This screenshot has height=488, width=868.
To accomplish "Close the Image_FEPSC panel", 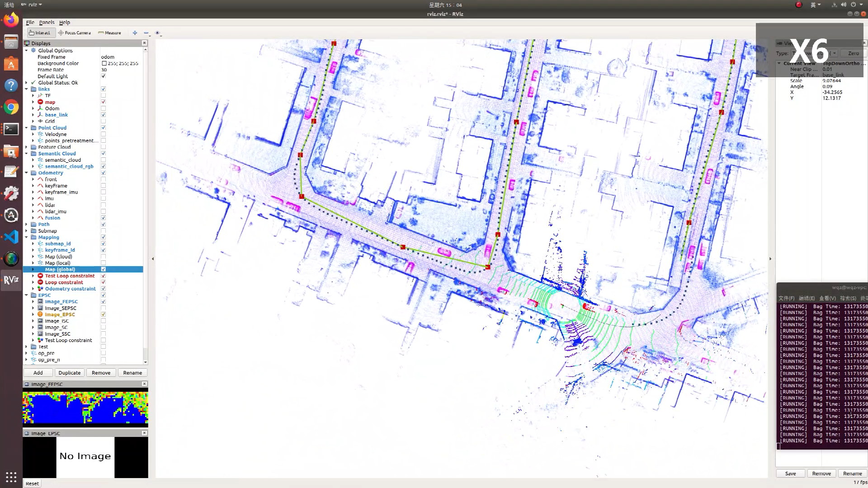I will click(144, 384).
